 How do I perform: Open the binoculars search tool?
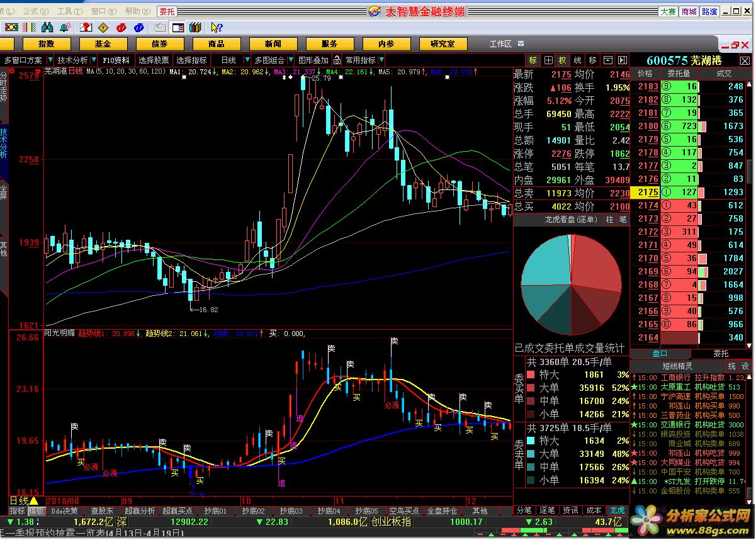point(47,27)
